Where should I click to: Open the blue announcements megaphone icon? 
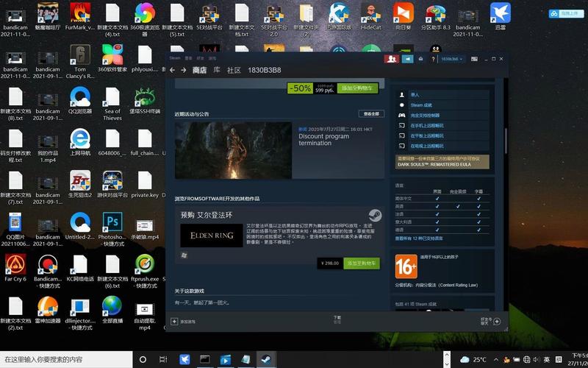(407, 59)
